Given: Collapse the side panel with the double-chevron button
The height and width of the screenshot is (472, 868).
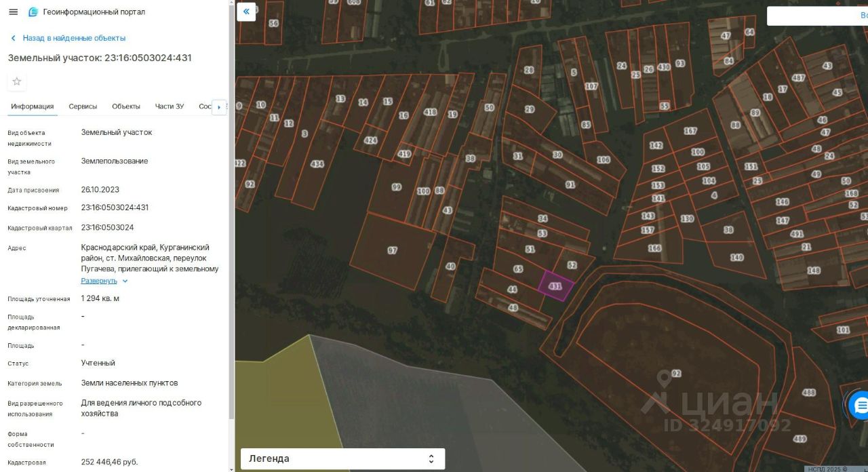Looking at the screenshot, I should point(246,12).
